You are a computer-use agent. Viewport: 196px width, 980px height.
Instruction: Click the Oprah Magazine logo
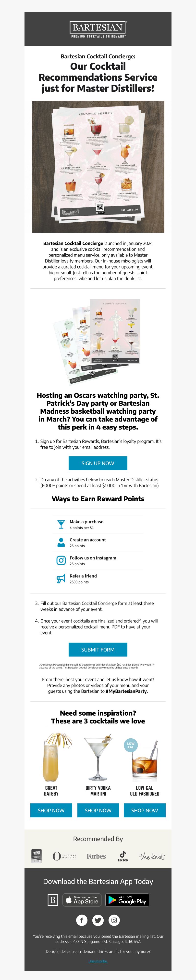64,856
